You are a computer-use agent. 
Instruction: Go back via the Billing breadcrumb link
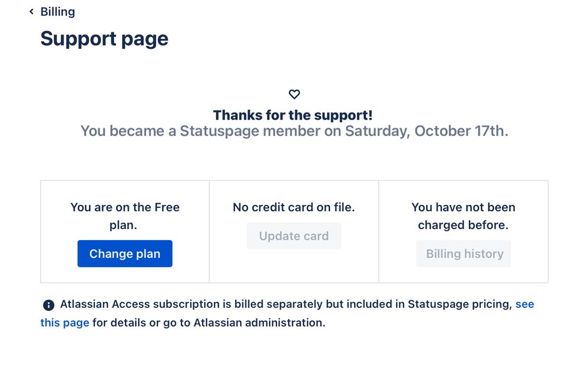point(58,12)
